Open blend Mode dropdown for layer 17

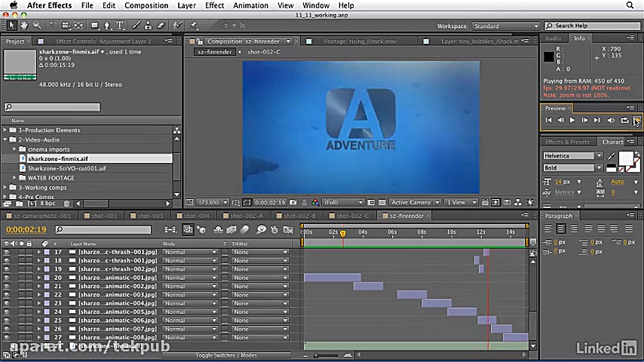point(190,252)
